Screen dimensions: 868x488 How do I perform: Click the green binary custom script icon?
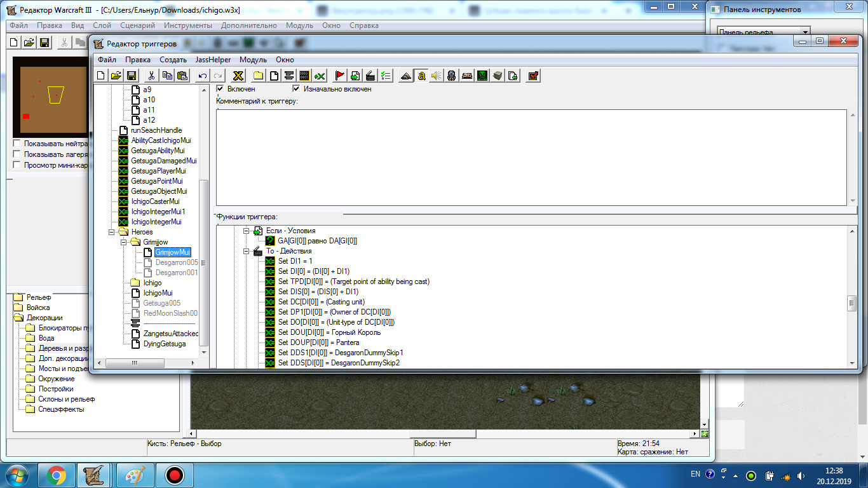click(304, 76)
